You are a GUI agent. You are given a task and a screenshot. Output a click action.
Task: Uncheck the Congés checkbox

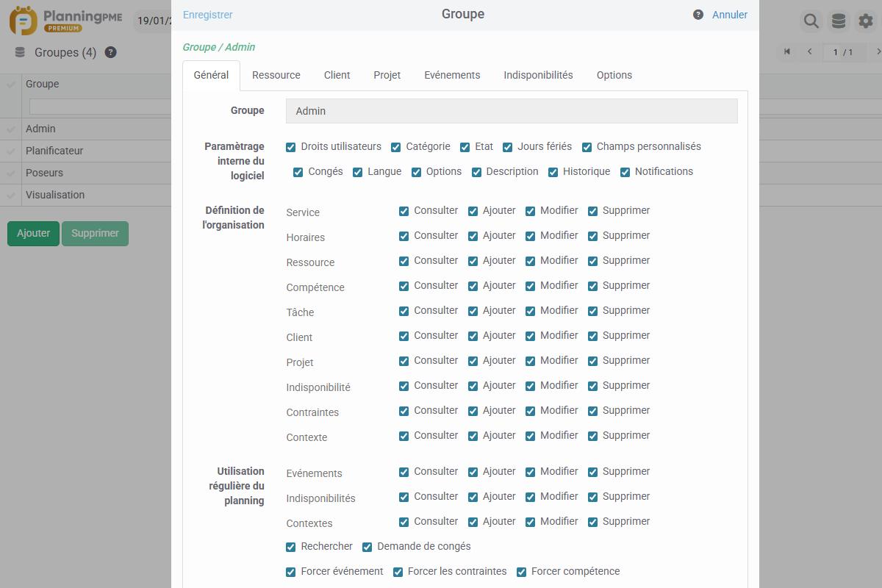(x=298, y=172)
